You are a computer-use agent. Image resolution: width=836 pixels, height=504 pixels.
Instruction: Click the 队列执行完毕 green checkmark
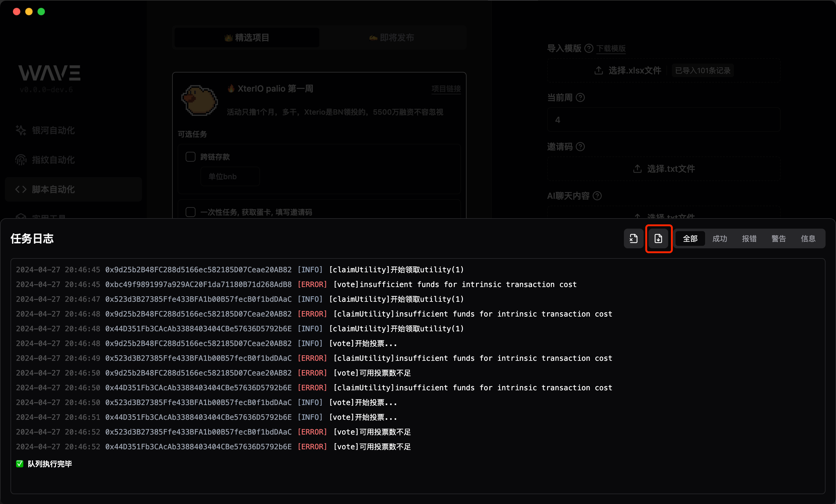tap(19, 464)
